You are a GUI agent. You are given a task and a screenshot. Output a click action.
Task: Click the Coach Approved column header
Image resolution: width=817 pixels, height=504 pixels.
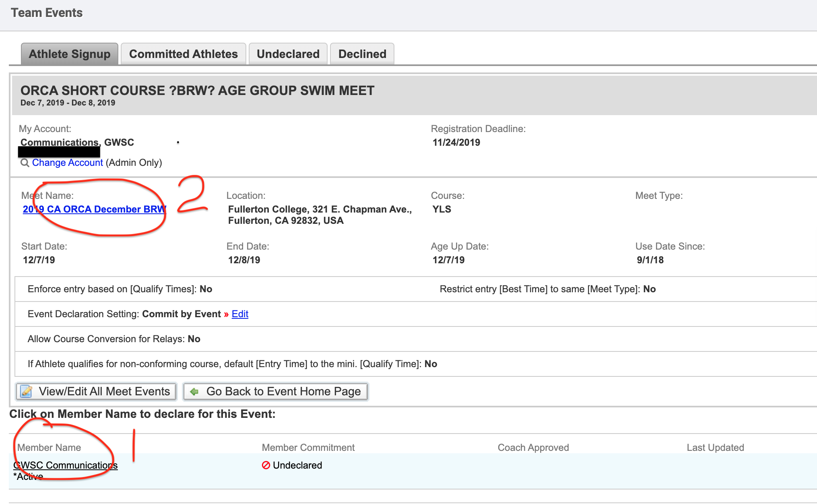pyautogui.click(x=533, y=448)
